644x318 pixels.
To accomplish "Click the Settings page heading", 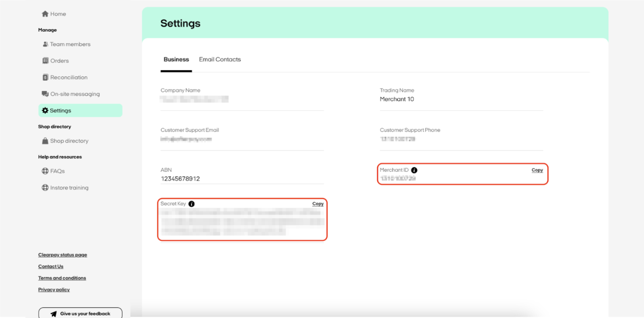I will point(180,23).
